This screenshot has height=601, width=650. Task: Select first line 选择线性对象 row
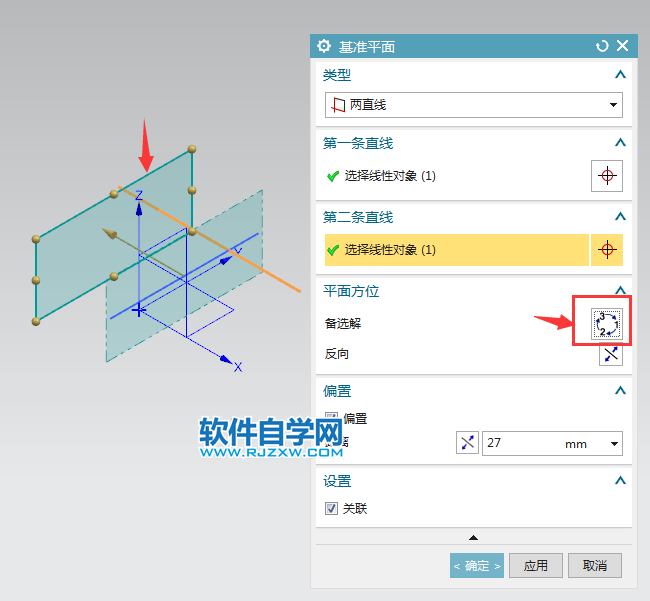click(457, 176)
